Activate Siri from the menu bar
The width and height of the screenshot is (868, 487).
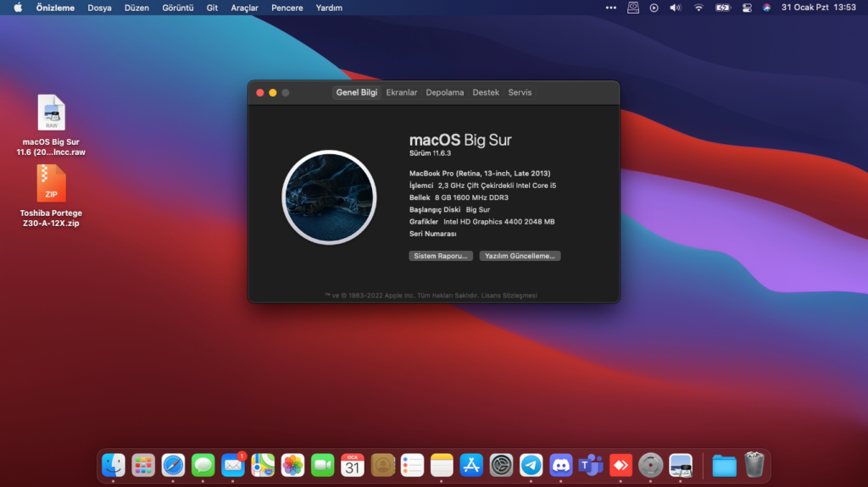click(766, 8)
